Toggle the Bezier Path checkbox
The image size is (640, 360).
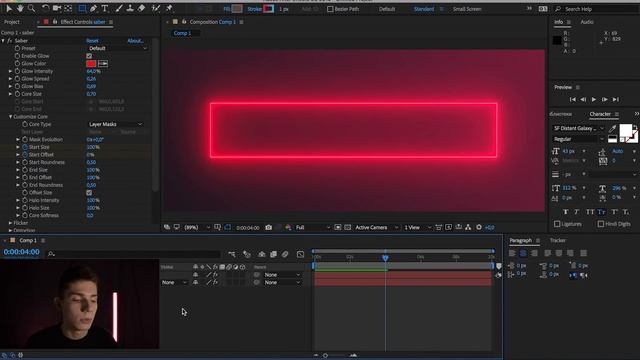tap(330, 9)
